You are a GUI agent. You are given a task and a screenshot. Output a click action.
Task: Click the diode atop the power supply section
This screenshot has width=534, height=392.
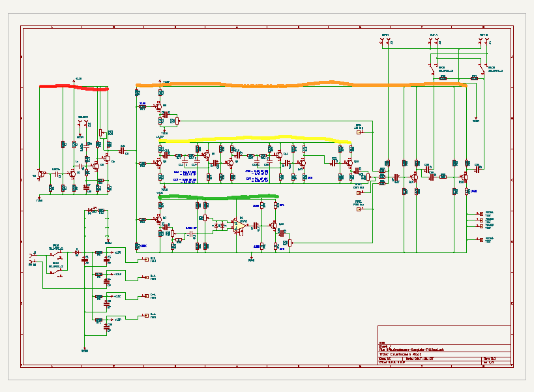(x=93, y=210)
